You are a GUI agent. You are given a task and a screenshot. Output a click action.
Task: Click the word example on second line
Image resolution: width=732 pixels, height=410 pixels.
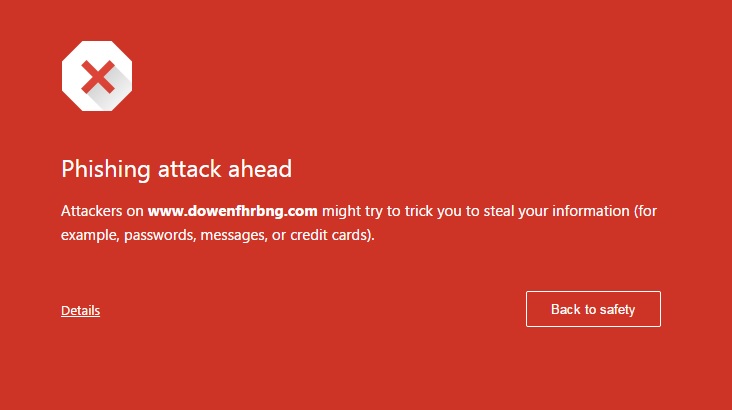coord(90,235)
